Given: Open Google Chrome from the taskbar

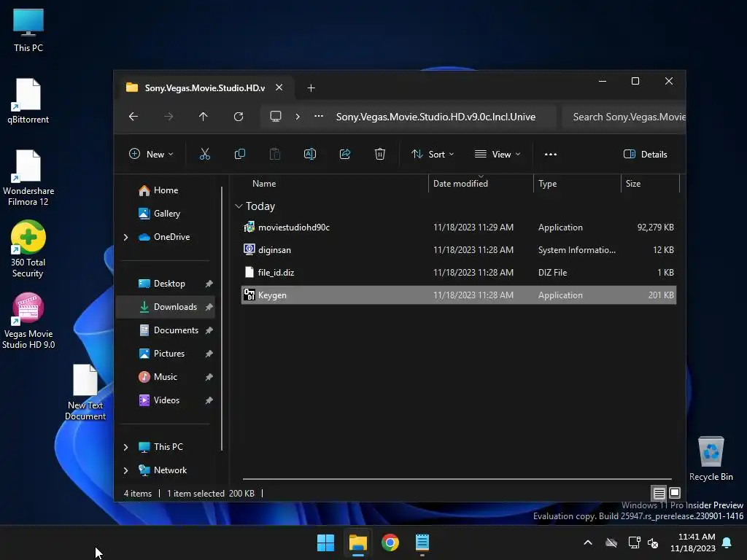Looking at the screenshot, I should (390, 542).
